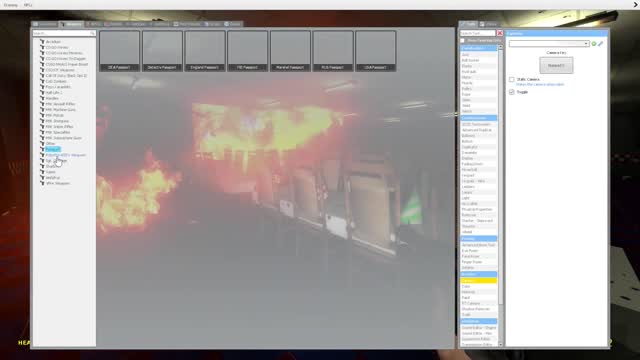640x360 pixels.
Task: Select CSGO M4A1S Hyper Beast category
Action: [67, 64]
